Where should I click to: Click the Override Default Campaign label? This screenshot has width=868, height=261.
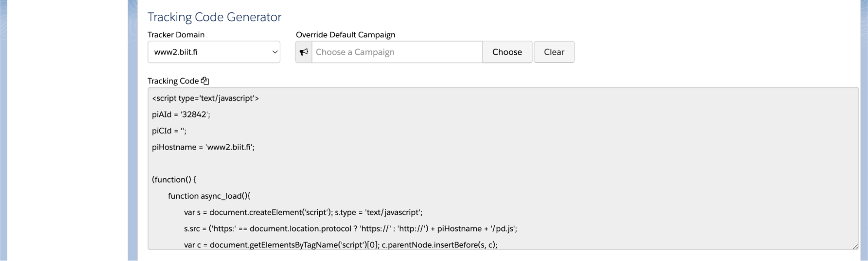[346, 35]
